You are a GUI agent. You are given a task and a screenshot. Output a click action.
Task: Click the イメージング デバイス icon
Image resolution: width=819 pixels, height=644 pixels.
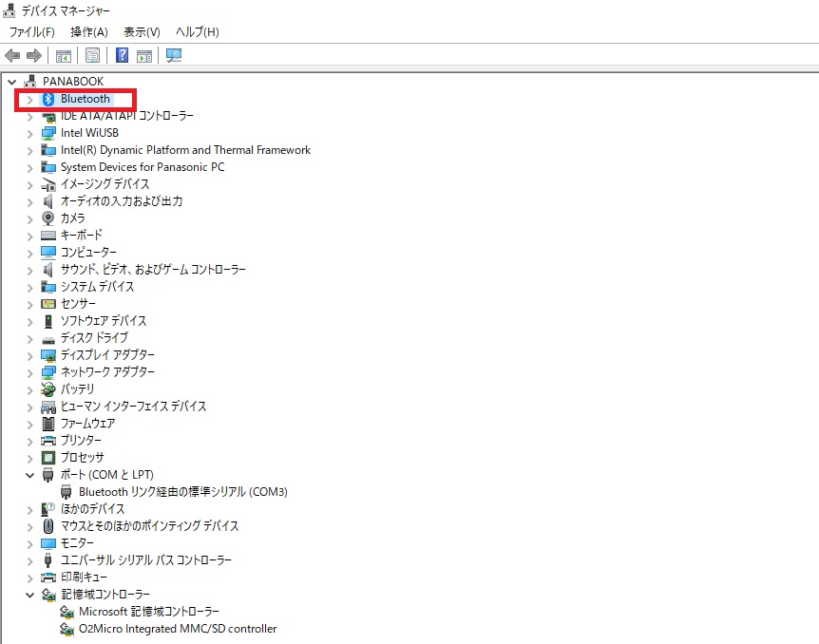point(48,185)
